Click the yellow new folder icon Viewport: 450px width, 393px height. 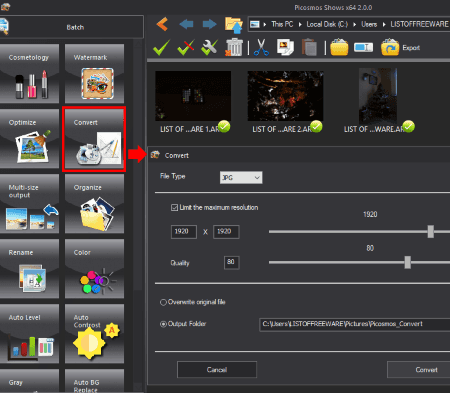(x=339, y=47)
